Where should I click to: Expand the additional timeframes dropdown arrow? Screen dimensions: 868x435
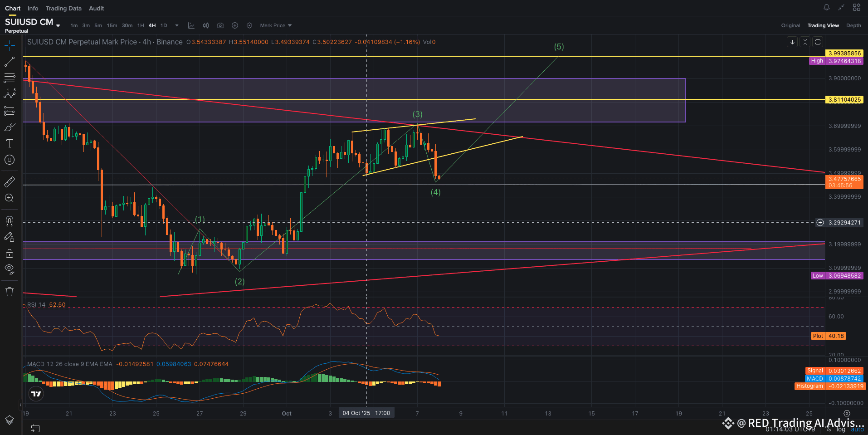pyautogui.click(x=177, y=25)
